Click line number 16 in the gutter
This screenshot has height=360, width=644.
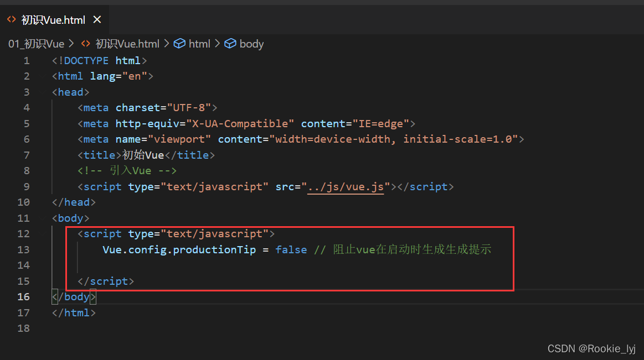[23, 297]
